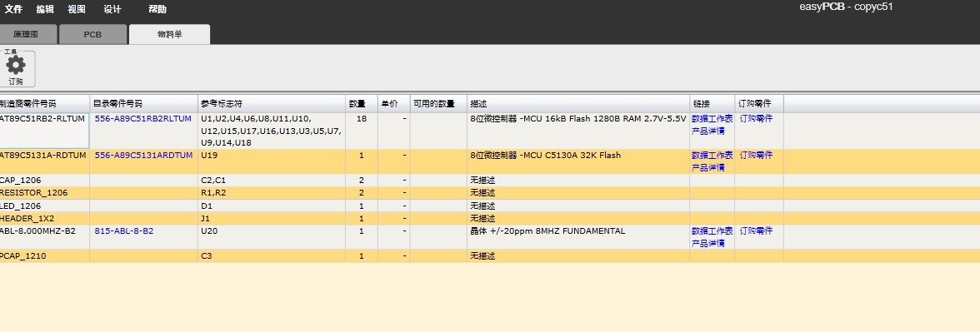Open the 设计 menu
The image size is (980, 332).
pos(112,9)
